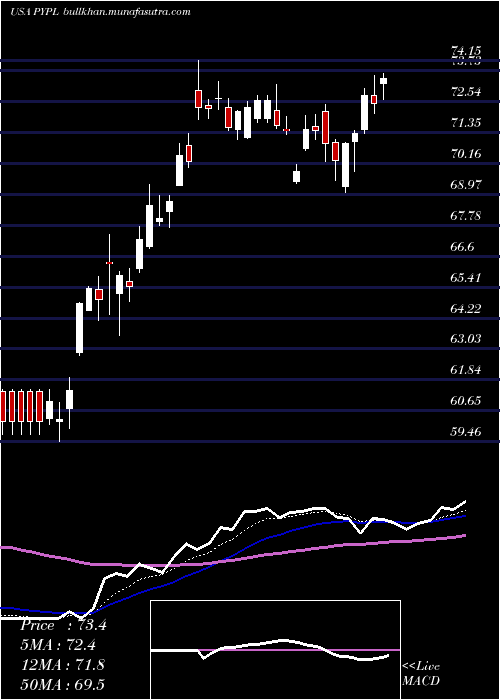This screenshot has width=500, height=700.
Task: Select the 60.65 price axis label
Action: tap(467, 400)
